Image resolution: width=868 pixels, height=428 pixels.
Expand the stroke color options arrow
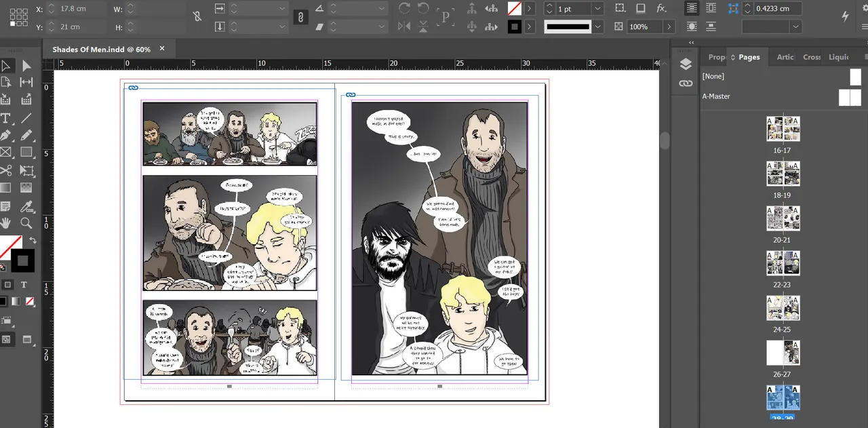[x=530, y=26]
